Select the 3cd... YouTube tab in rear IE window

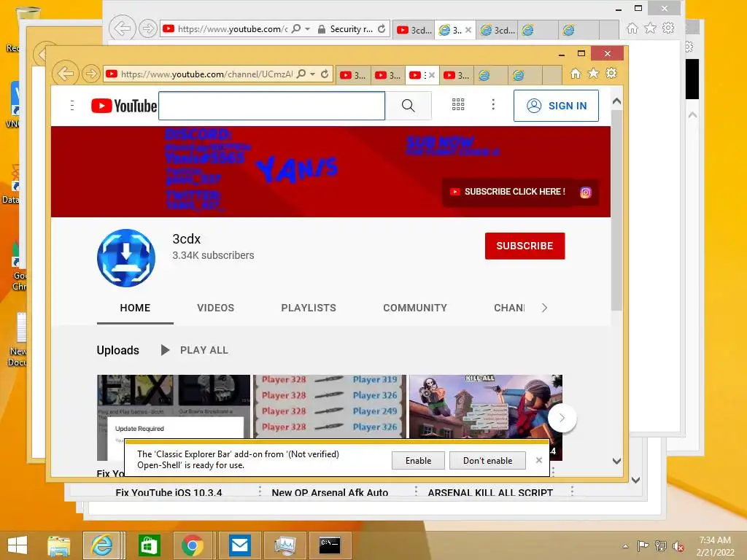[x=414, y=30]
